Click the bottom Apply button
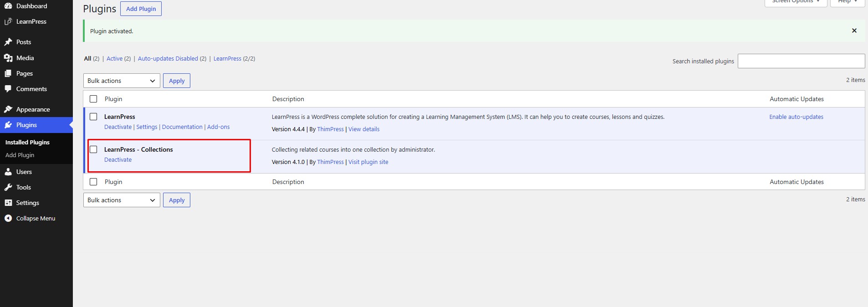 pos(177,200)
